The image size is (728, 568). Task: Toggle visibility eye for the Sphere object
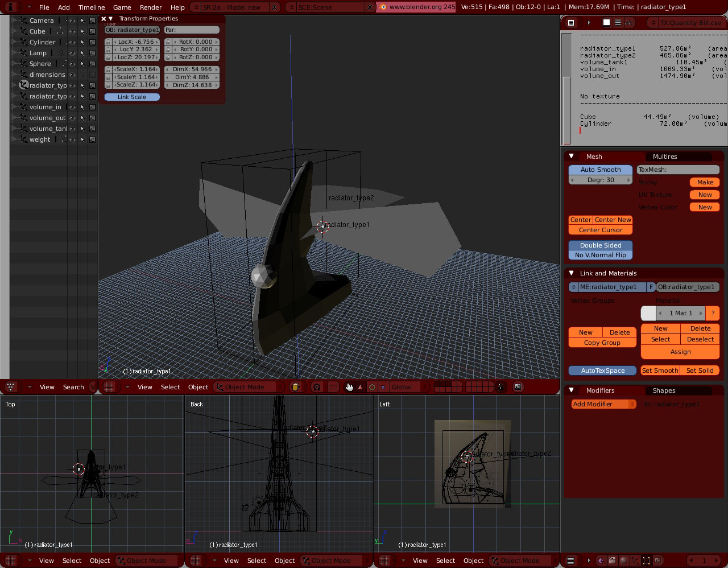pyautogui.click(x=72, y=64)
